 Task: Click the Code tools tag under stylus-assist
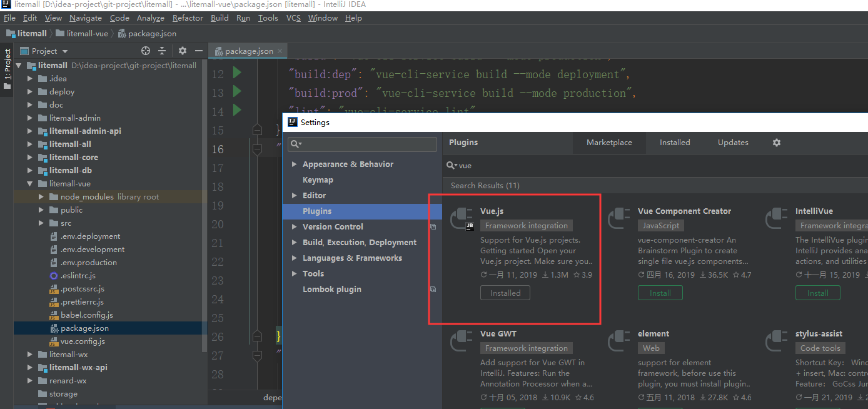(x=820, y=348)
